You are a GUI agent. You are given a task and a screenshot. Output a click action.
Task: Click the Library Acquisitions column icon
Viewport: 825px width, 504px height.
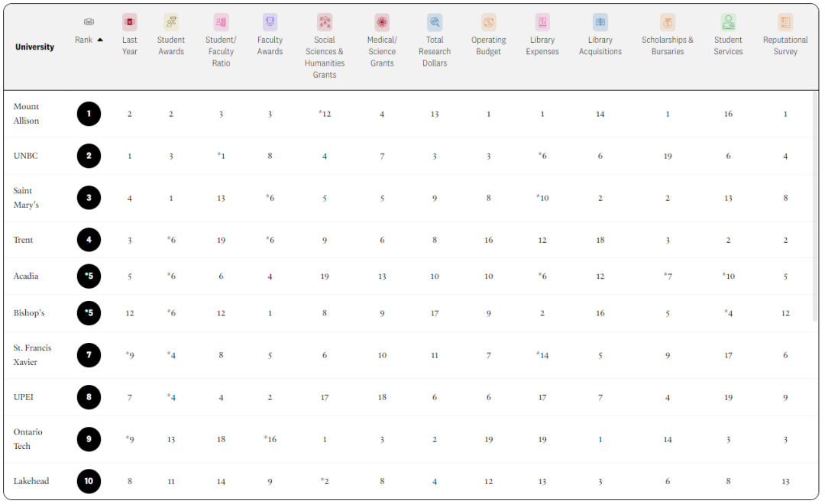[600, 22]
